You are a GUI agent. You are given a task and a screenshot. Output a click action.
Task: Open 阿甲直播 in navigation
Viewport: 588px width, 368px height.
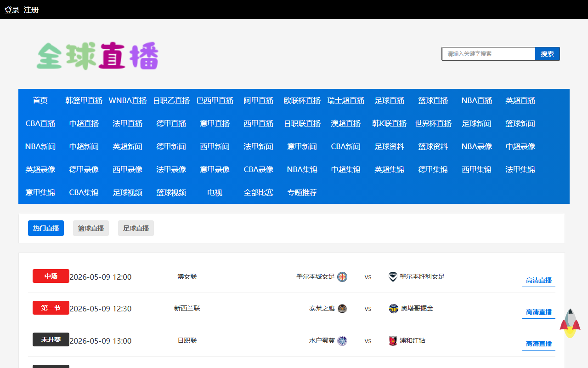(x=259, y=100)
